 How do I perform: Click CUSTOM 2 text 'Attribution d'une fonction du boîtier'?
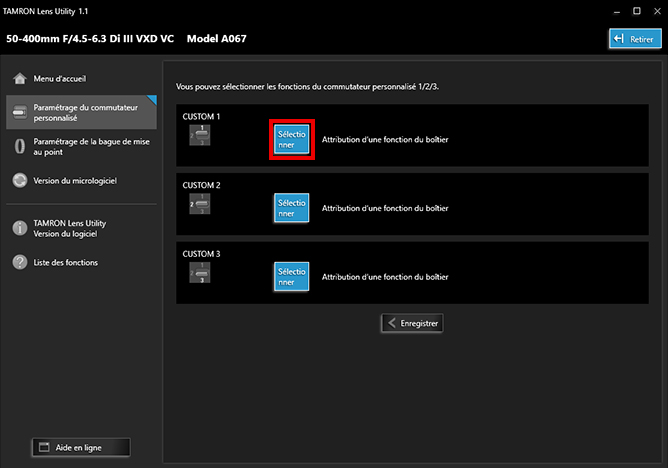point(385,208)
